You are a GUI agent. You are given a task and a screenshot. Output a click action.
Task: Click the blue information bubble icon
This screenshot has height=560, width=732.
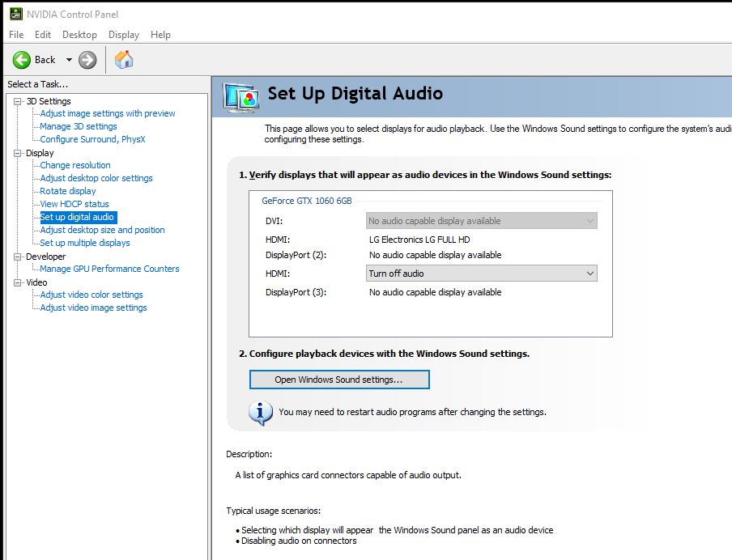point(261,413)
